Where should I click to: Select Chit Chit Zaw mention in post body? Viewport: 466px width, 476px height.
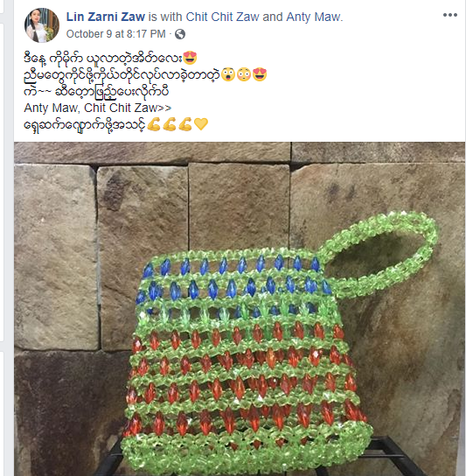click(121, 108)
